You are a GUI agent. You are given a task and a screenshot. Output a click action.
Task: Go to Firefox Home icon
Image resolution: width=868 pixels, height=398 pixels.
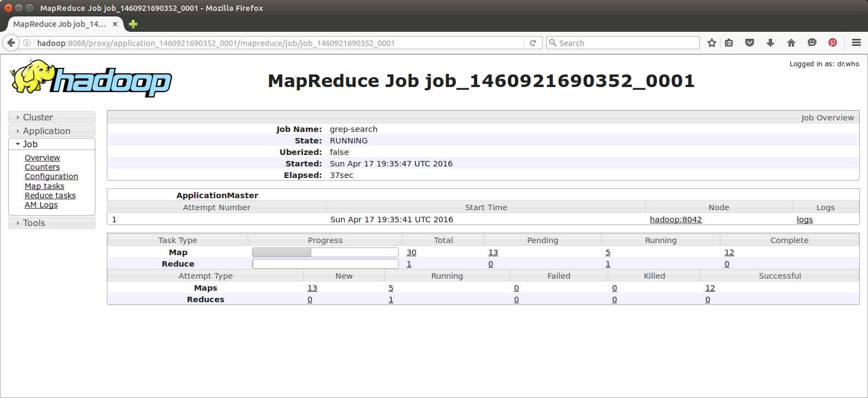(x=791, y=43)
